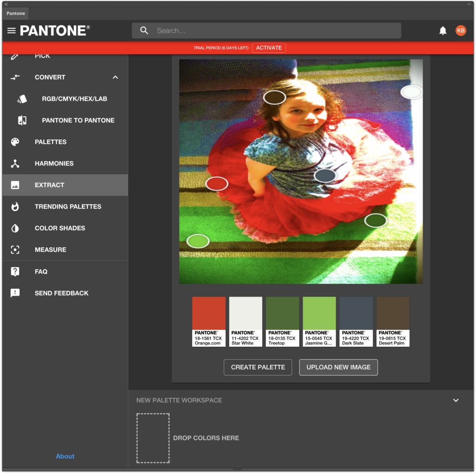
Task: Open the PICK menu item
Action: [x=65, y=56]
